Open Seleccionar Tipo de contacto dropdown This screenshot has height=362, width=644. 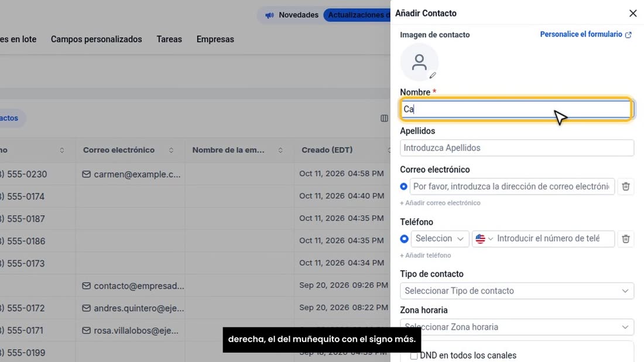tap(517, 291)
